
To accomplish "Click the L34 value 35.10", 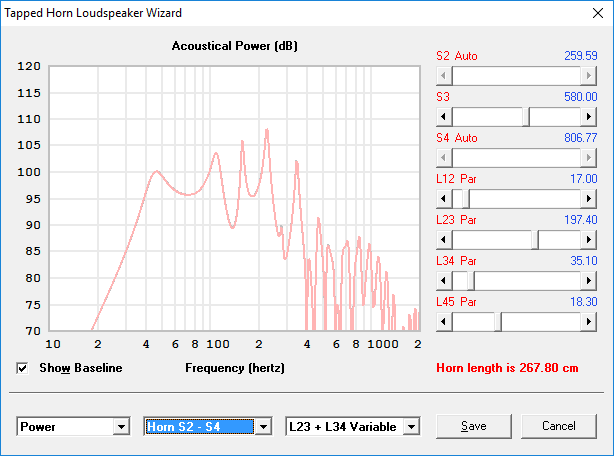I will click(x=584, y=261).
